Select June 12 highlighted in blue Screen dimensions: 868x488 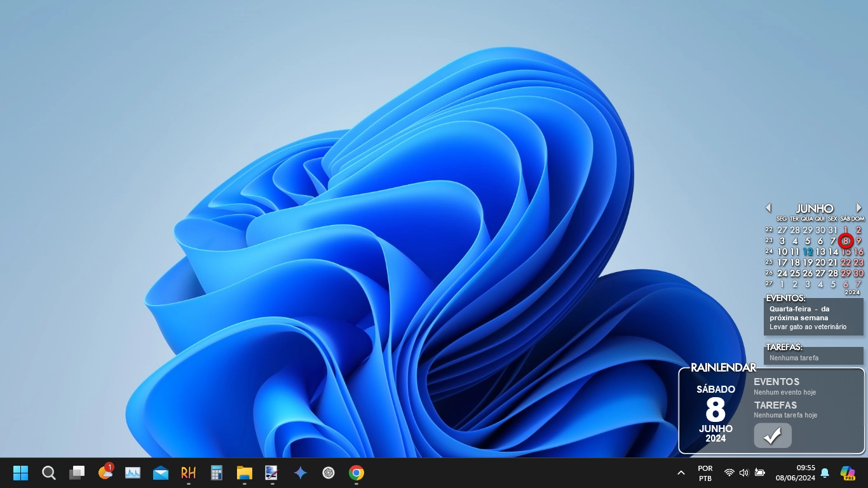click(x=807, y=252)
